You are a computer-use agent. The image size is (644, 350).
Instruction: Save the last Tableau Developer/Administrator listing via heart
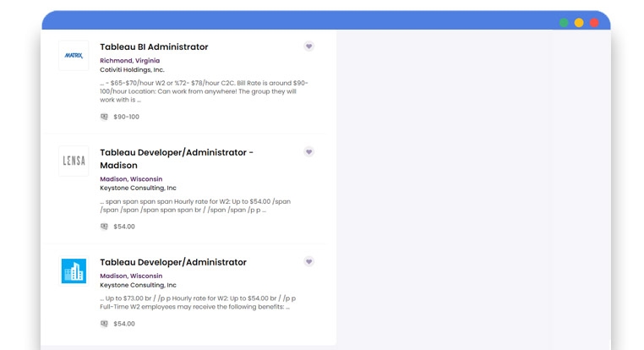308,262
